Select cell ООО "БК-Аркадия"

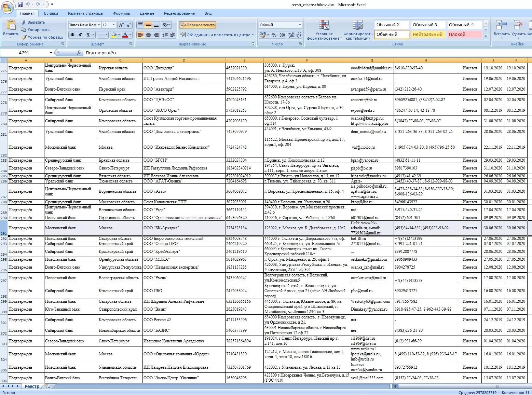(x=184, y=228)
